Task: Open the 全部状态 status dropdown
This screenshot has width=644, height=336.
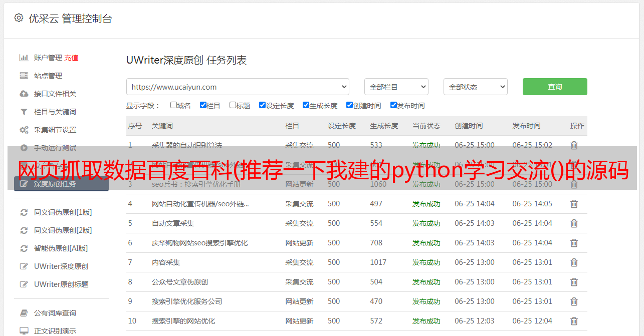Action: [x=475, y=87]
